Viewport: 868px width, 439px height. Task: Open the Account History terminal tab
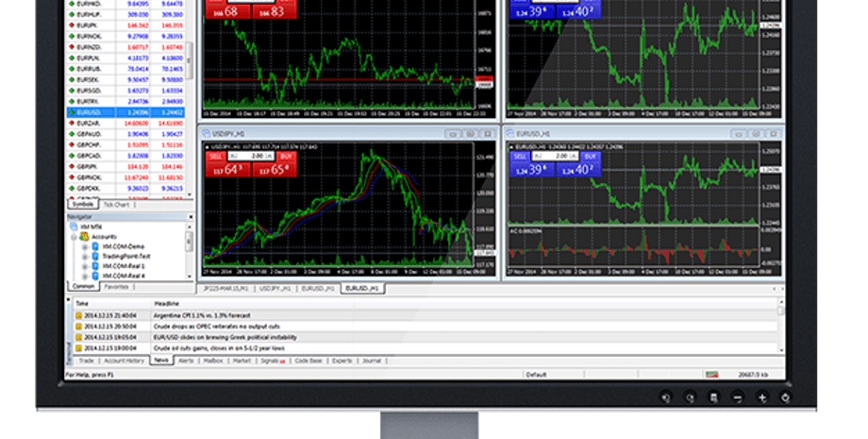(x=124, y=361)
